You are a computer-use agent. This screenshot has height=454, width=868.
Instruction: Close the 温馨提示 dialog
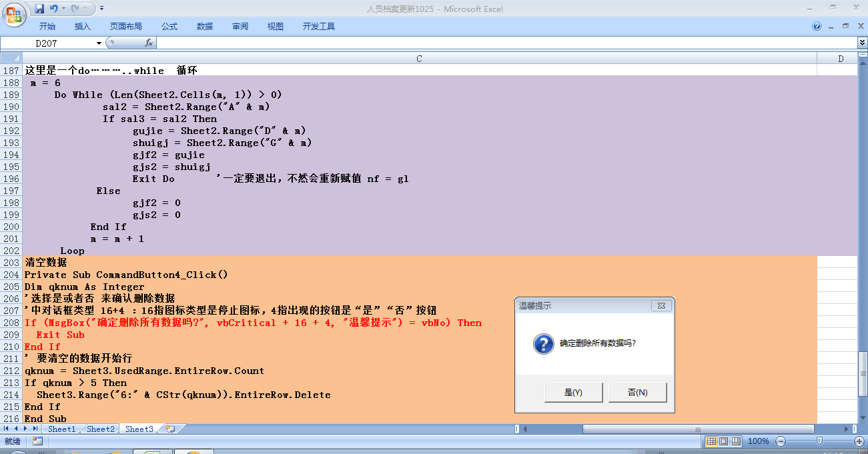pyautogui.click(x=661, y=305)
